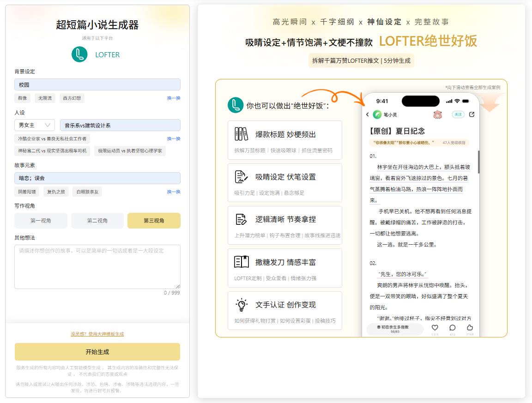Choose 神秘富二代 vs 现实坚强出租车司机 tag

[52, 150]
